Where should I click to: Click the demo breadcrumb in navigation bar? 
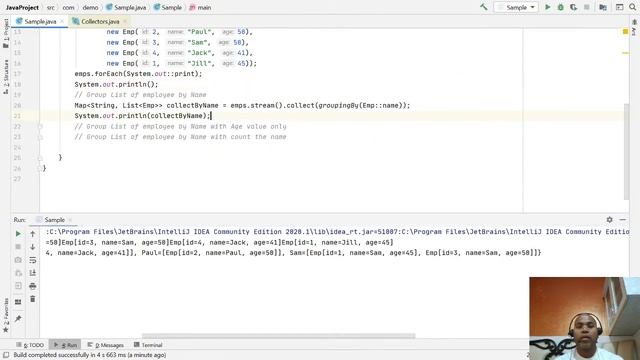tap(90, 7)
